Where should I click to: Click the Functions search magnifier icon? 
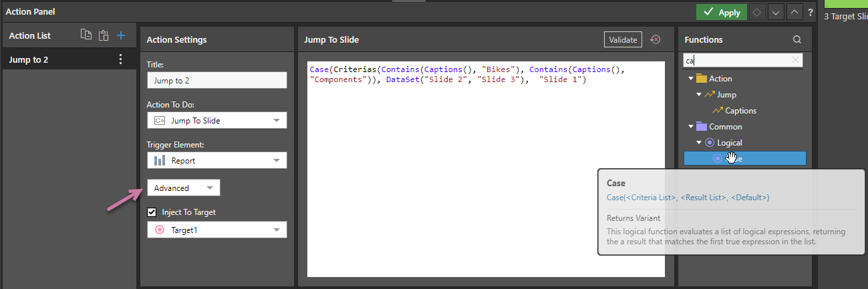tap(797, 40)
